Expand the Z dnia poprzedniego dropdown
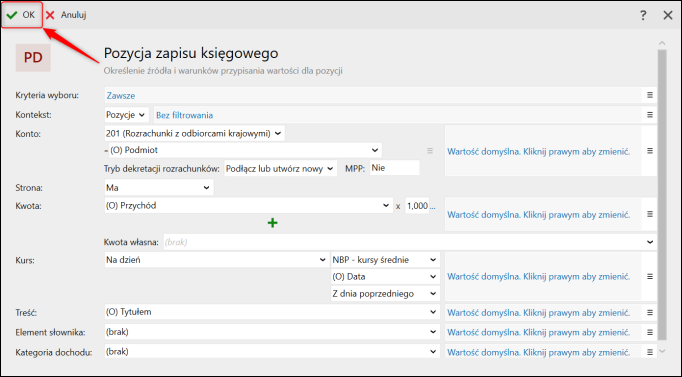This screenshot has height=377, width=682. pyautogui.click(x=385, y=294)
